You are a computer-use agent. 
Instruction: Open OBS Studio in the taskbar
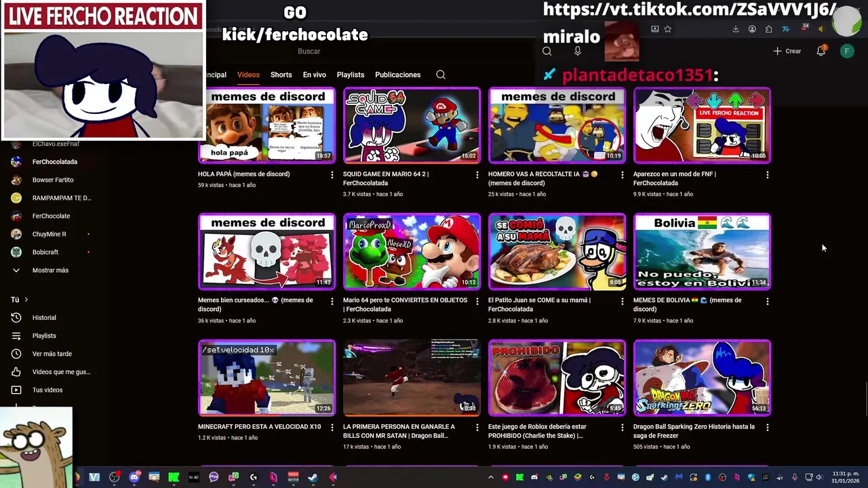[114, 477]
